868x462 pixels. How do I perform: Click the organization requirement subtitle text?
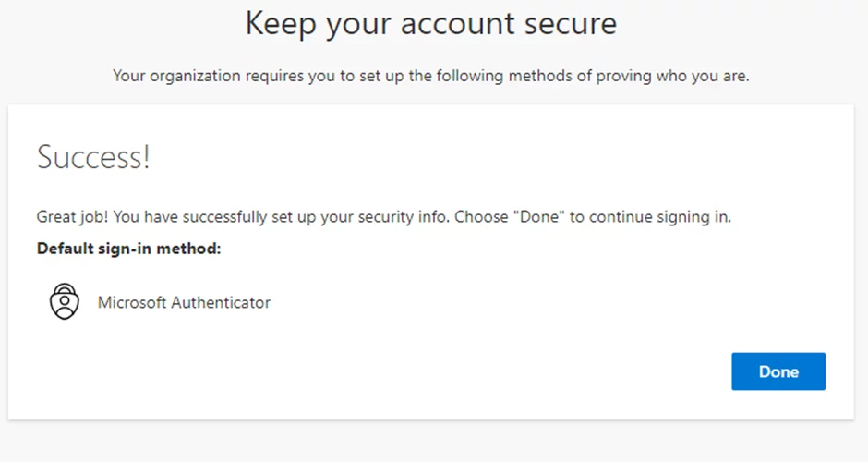pyautogui.click(x=430, y=76)
